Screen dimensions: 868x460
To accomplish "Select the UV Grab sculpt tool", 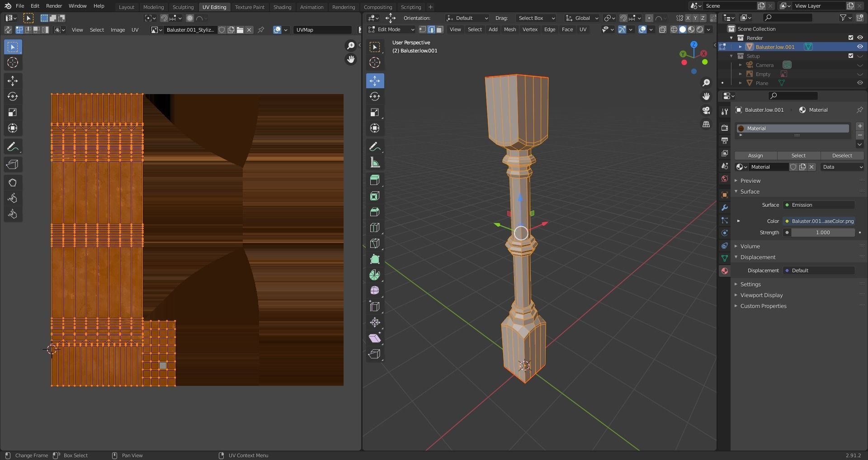I will pyautogui.click(x=13, y=183).
